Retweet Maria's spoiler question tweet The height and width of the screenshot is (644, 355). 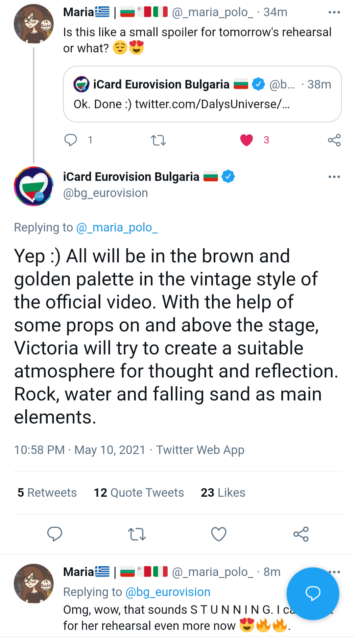tap(158, 140)
